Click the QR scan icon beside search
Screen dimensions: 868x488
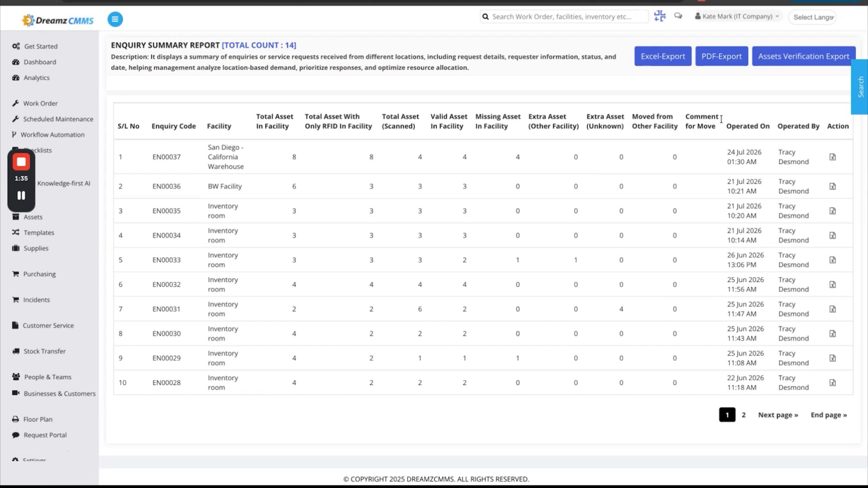click(660, 16)
